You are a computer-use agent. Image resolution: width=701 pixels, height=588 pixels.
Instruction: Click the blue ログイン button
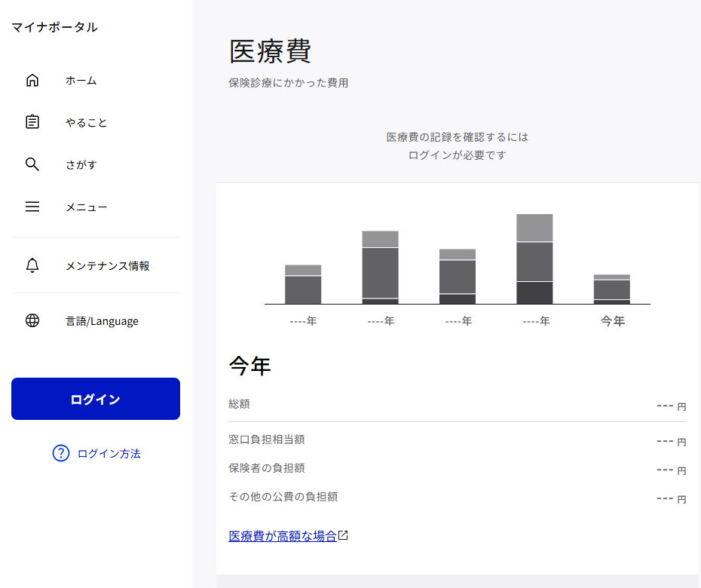coord(96,399)
